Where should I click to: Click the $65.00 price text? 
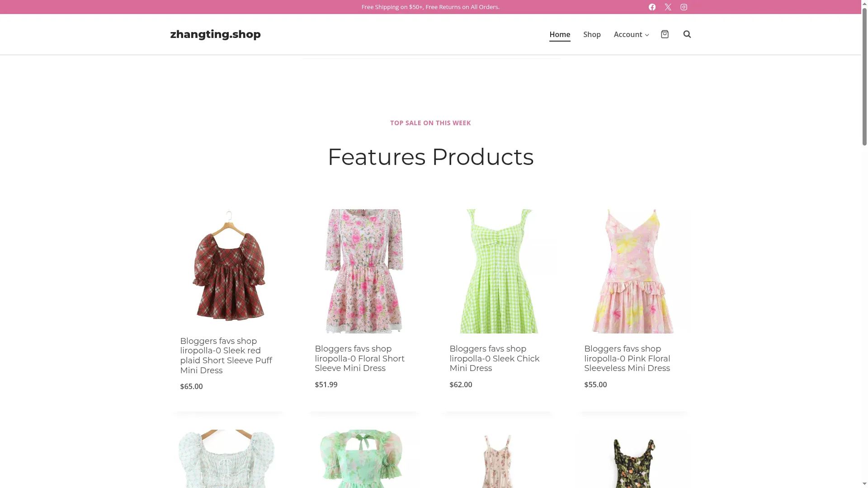191,386
